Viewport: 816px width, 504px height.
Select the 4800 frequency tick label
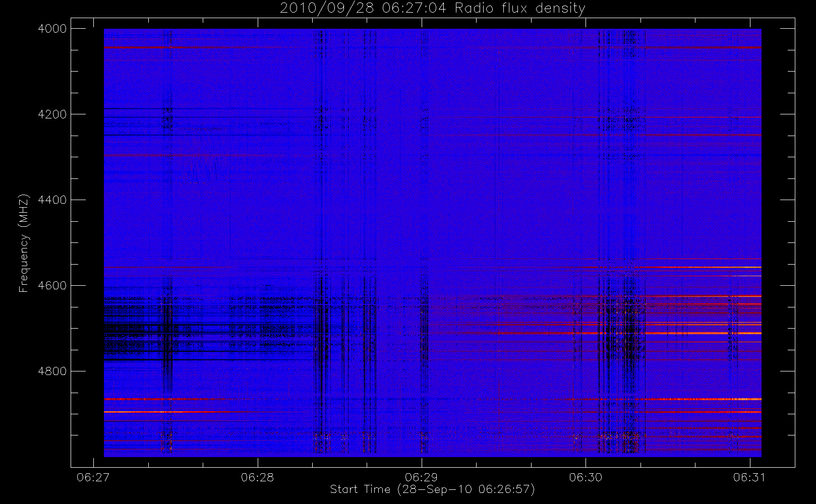click(52, 371)
